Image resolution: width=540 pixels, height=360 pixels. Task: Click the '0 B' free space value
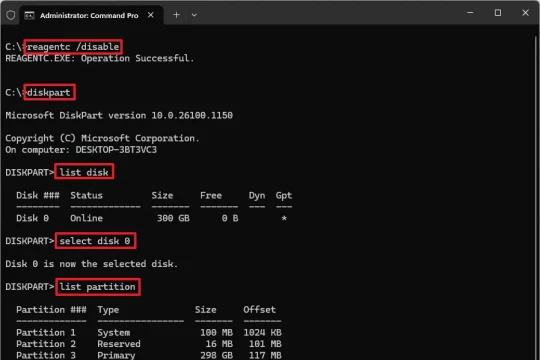tap(230, 218)
